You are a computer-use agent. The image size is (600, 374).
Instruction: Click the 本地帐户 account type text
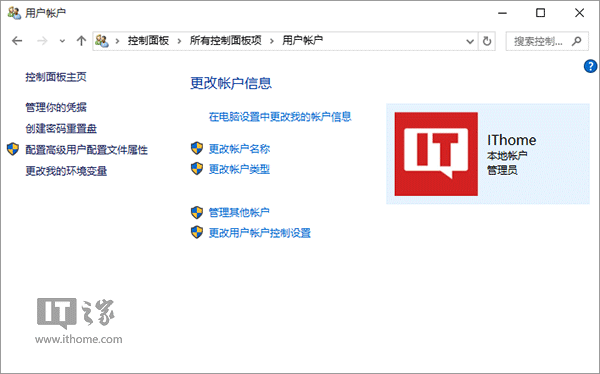[x=507, y=155]
